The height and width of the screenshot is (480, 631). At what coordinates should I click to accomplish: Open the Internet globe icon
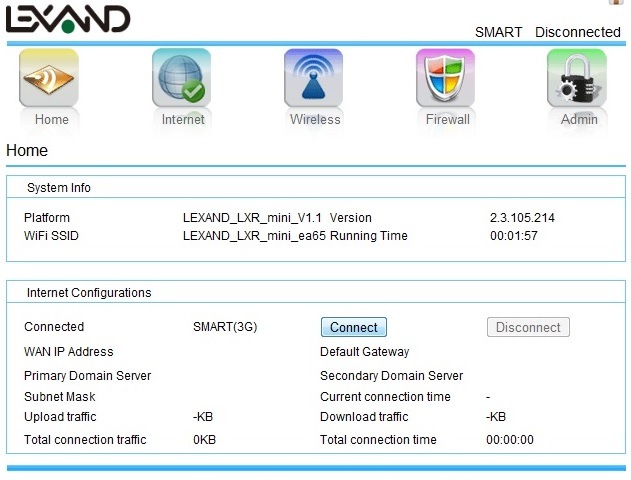coord(181,78)
